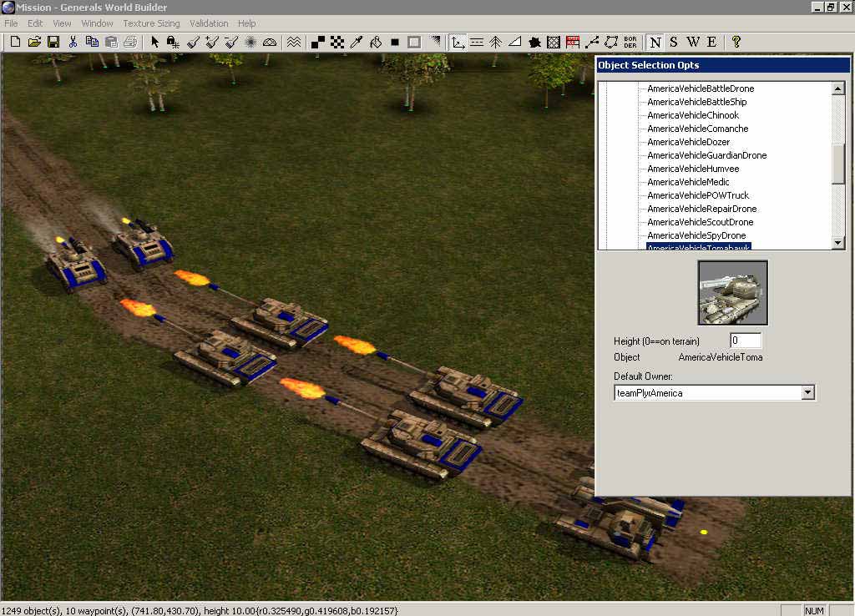Toggle the object axes placement tool

click(458, 42)
